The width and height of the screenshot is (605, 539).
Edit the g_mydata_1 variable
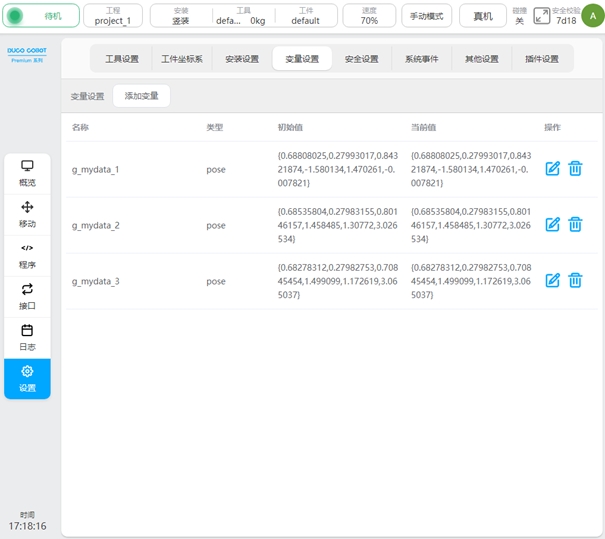552,169
